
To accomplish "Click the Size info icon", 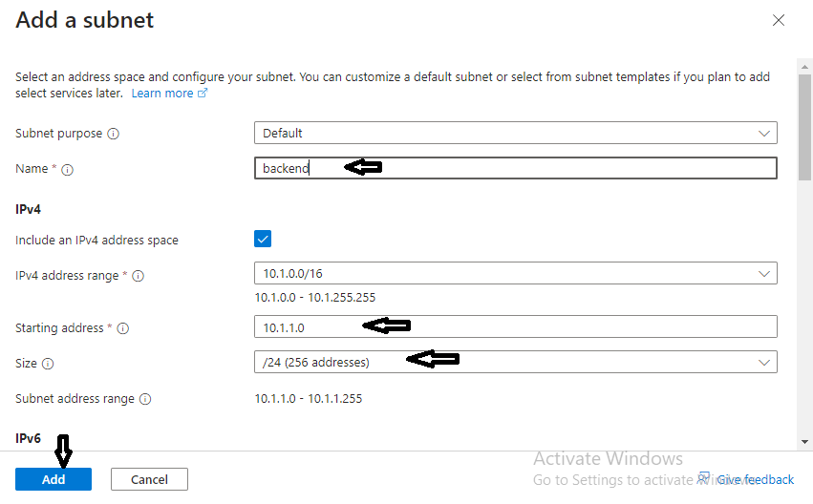I will point(49,364).
